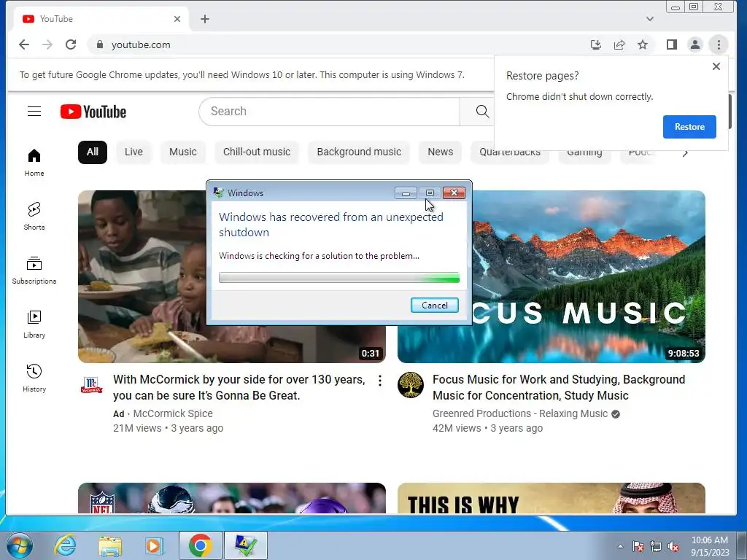Click the install app icon in address bar
Screen dimensions: 747x560
[595, 44]
